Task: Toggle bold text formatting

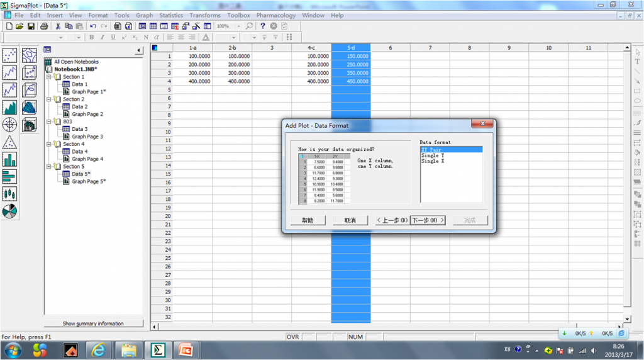Action: point(92,37)
